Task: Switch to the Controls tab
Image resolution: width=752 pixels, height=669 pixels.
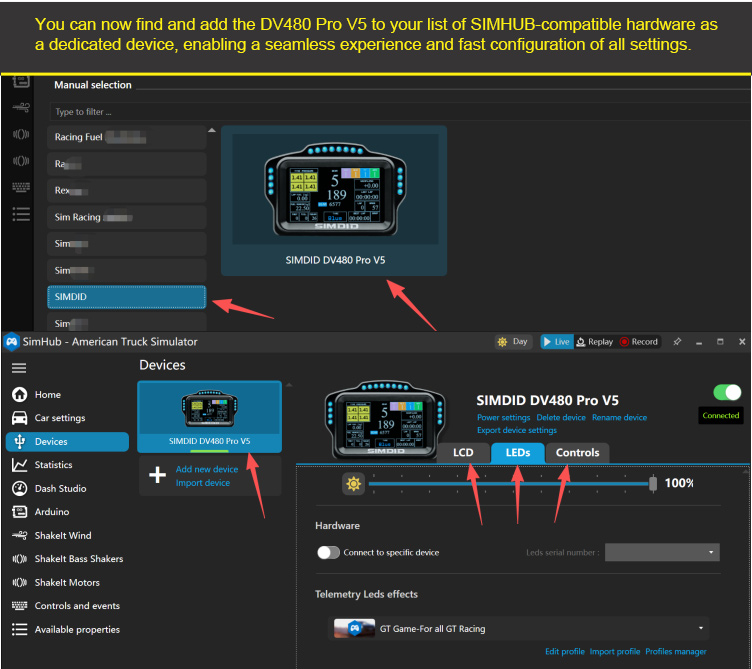Action: tap(577, 453)
